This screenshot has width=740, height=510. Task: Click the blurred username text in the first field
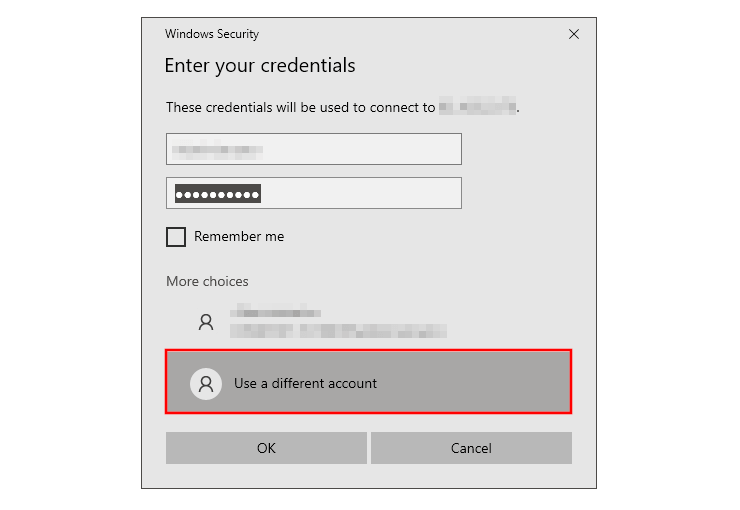click(218, 150)
